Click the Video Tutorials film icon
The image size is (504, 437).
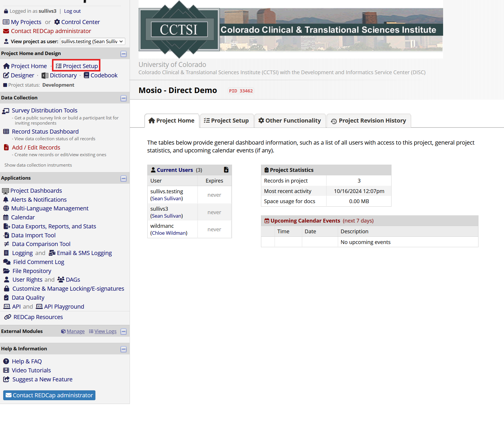6,370
